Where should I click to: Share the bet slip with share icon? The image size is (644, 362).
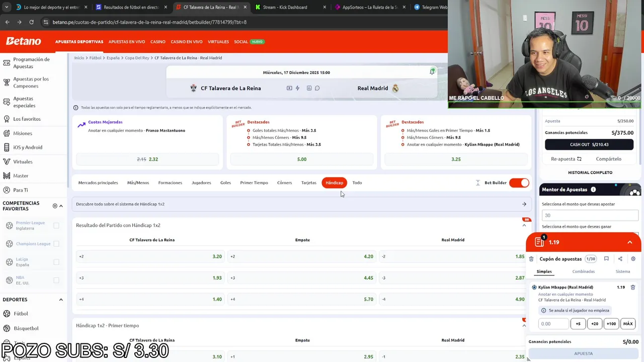coord(620,259)
